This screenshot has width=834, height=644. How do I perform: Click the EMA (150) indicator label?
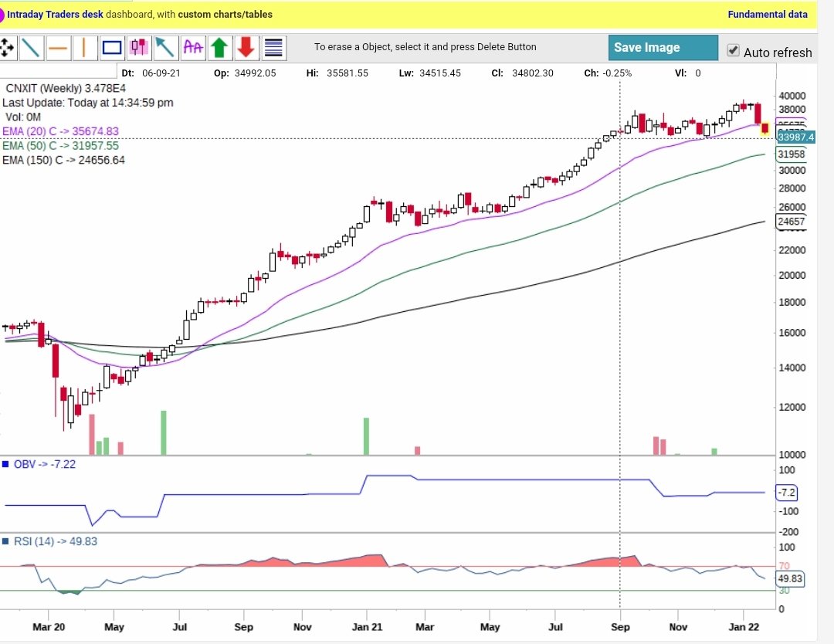[64, 160]
